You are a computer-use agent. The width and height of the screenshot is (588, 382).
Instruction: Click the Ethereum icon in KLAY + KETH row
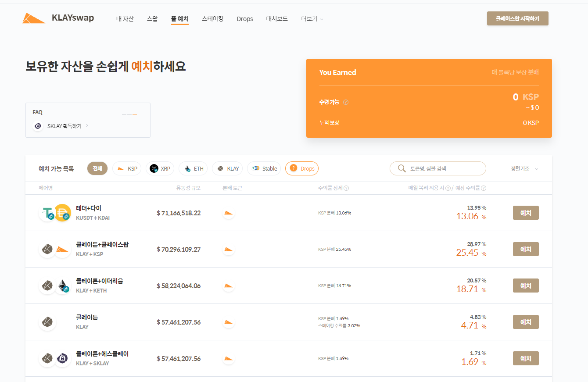63,286
